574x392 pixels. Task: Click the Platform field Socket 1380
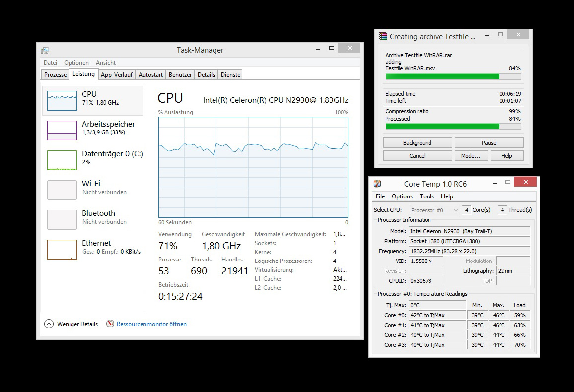[469, 241]
